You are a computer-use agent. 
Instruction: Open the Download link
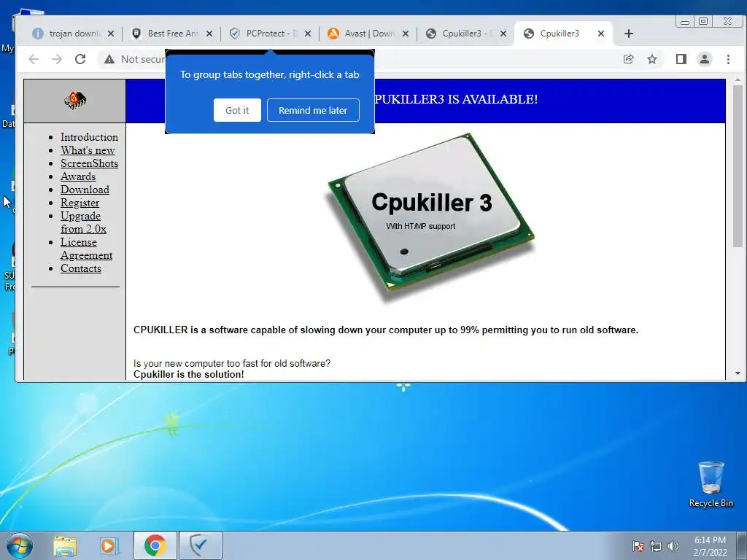(85, 190)
